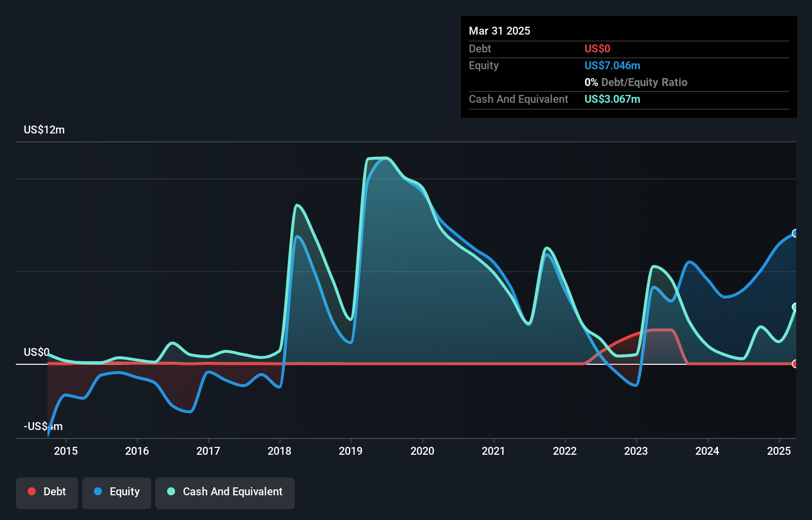Select the 2016 x-axis label
Viewport: 812px width, 520px height.
point(137,451)
